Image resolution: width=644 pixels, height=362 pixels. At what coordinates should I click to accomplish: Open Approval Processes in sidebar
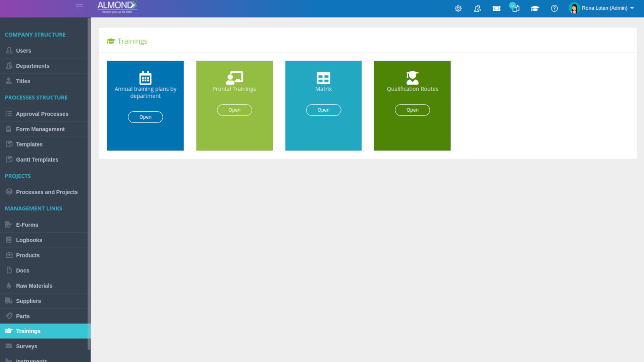44,114
